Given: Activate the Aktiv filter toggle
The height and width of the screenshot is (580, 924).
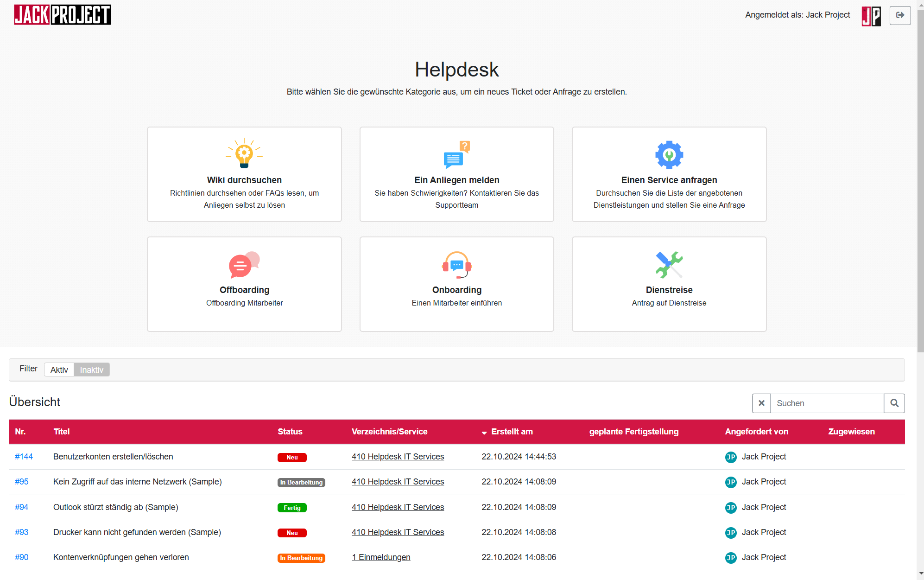Looking at the screenshot, I should (59, 370).
